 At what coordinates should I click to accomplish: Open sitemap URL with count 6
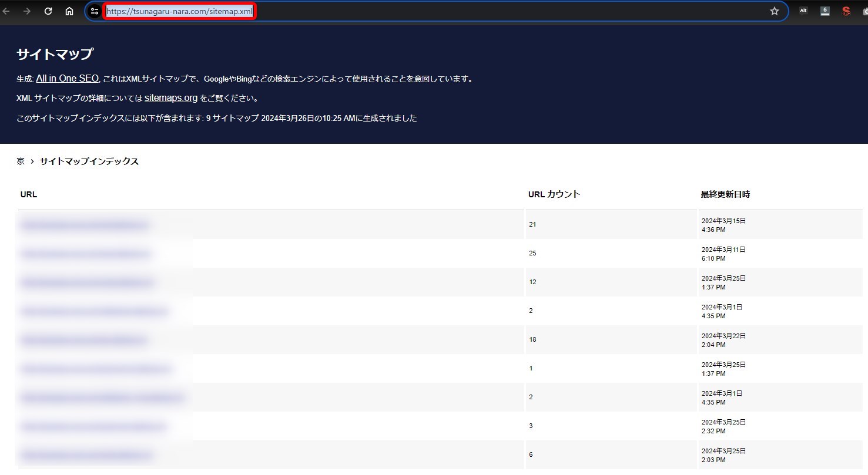point(86,455)
